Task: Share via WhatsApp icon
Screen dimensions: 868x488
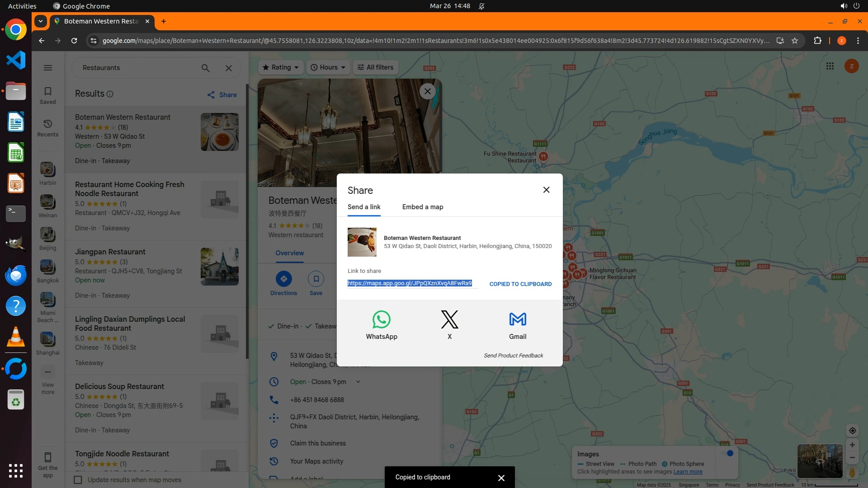Action: tap(381, 319)
